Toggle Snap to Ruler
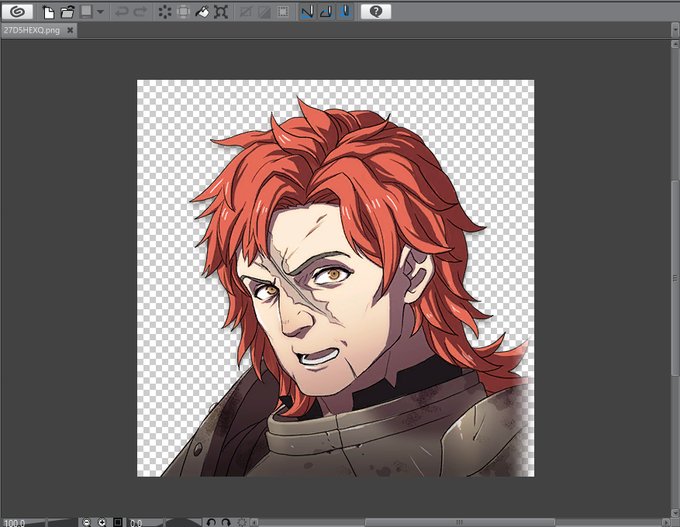 click(x=307, y=12)
